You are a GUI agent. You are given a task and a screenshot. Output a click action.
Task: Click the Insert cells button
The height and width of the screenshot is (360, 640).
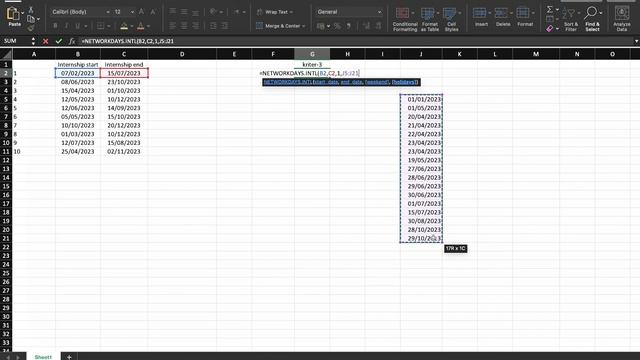(x=481, y=17)
